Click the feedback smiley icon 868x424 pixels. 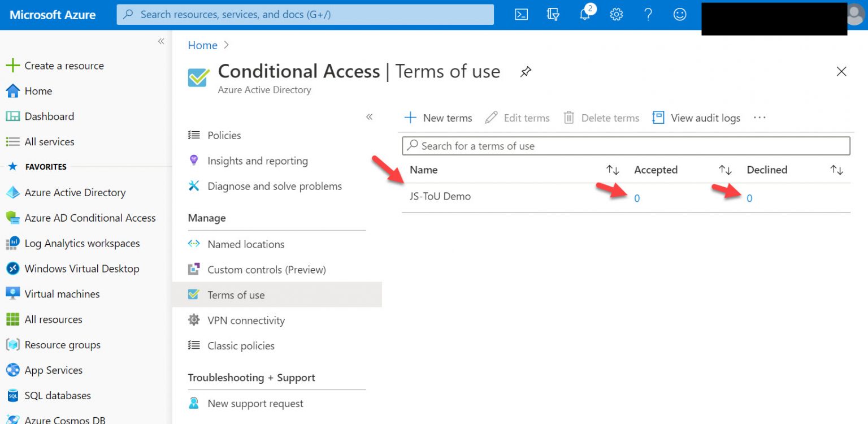coord(679,15)
